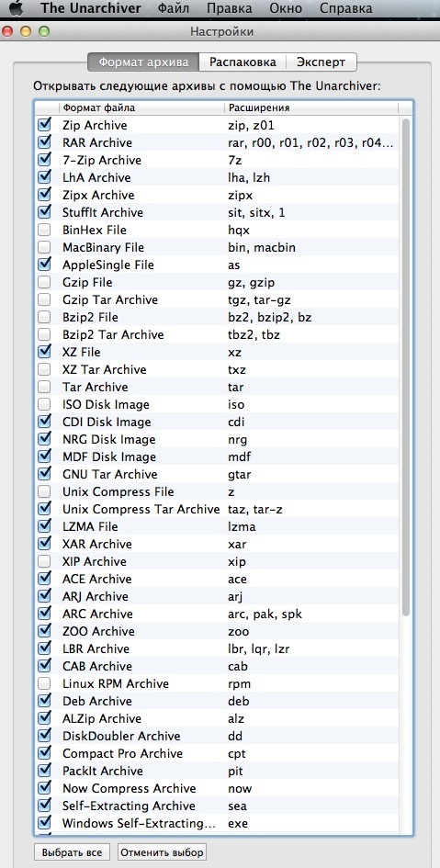Uncheck the AppleSingle File checkbox
This screenshot has width=440, height=868.
pyautogui.click(x=44, y=264)
